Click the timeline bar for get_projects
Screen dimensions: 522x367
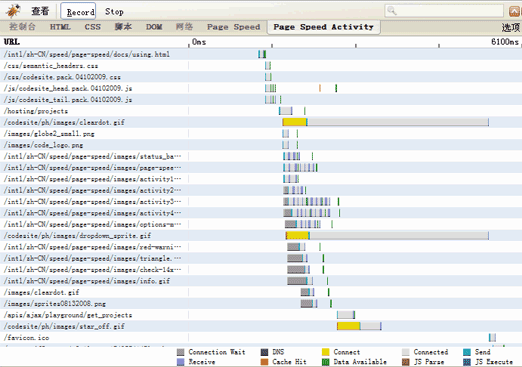(x=346, y=315)
